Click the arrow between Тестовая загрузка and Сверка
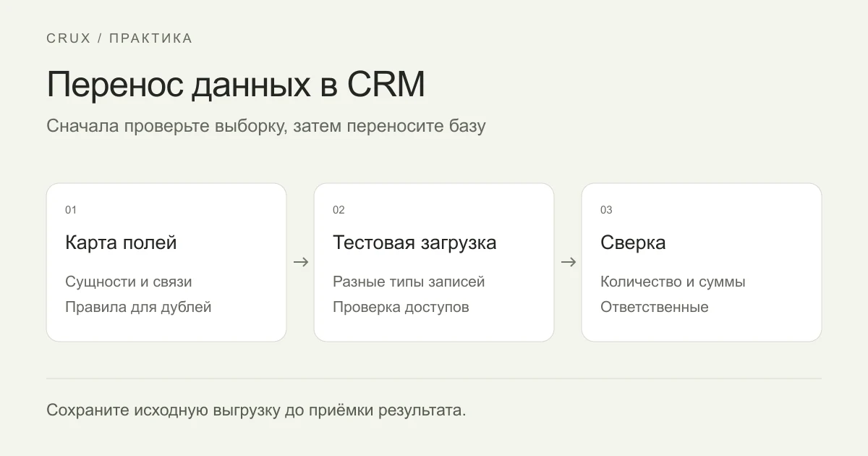Viewport: 868px width, 456px height. (x=568, y=262)
